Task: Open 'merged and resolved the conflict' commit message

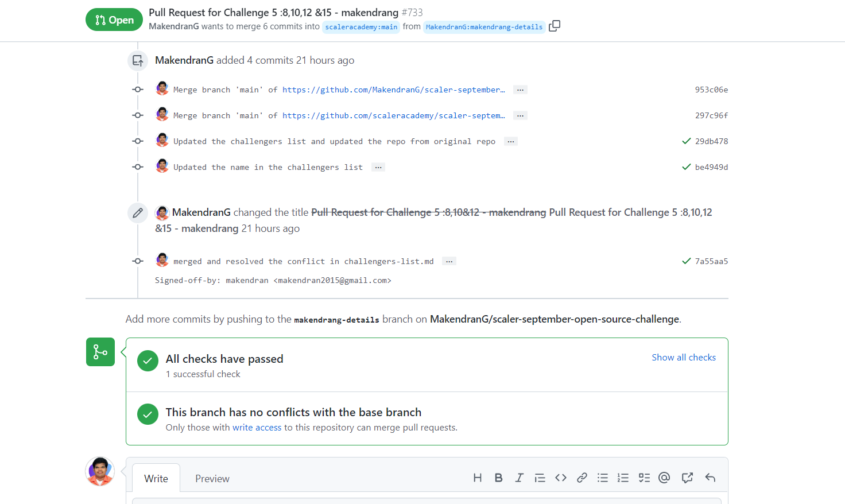Action: pyautogui.click(x=303, y=261)
